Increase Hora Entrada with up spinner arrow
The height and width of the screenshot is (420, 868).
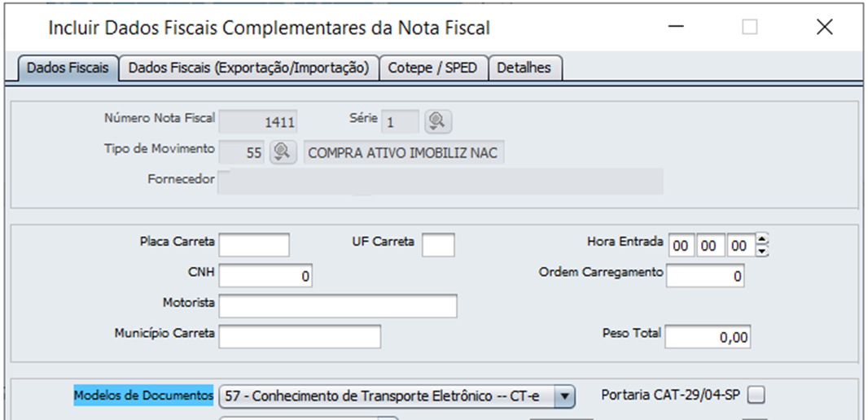762,239
